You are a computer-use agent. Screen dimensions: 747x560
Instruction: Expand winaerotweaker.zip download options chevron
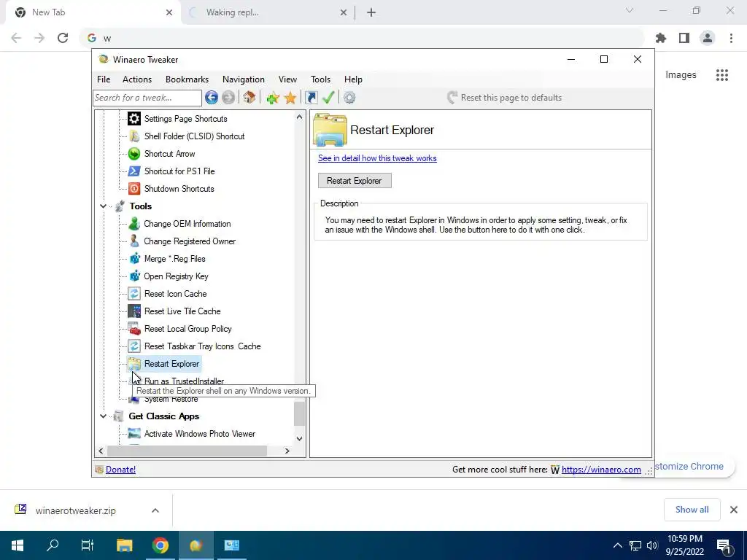pos(155,510)
